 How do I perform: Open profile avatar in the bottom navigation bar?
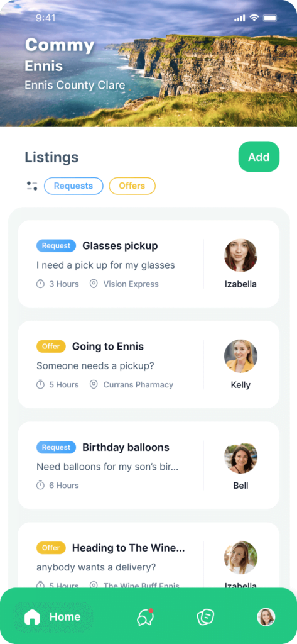pyautogui.click(x=266, y=617)
